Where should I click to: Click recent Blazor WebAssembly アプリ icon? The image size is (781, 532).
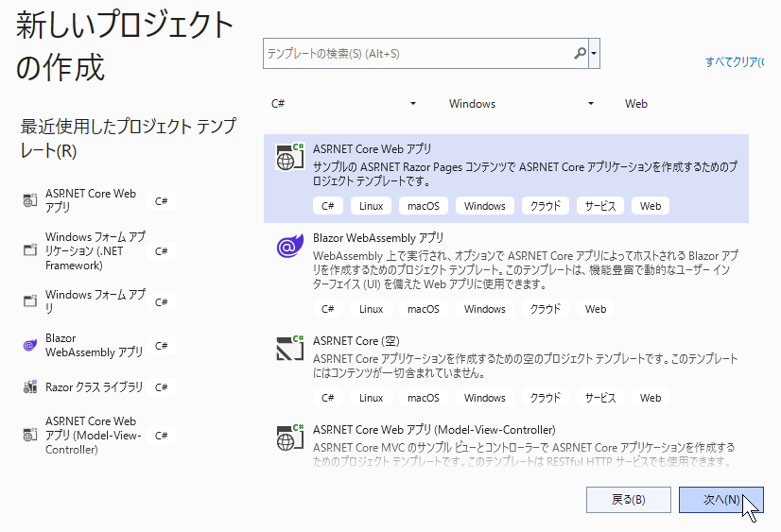pyautogui.click(x=30, y=345)
